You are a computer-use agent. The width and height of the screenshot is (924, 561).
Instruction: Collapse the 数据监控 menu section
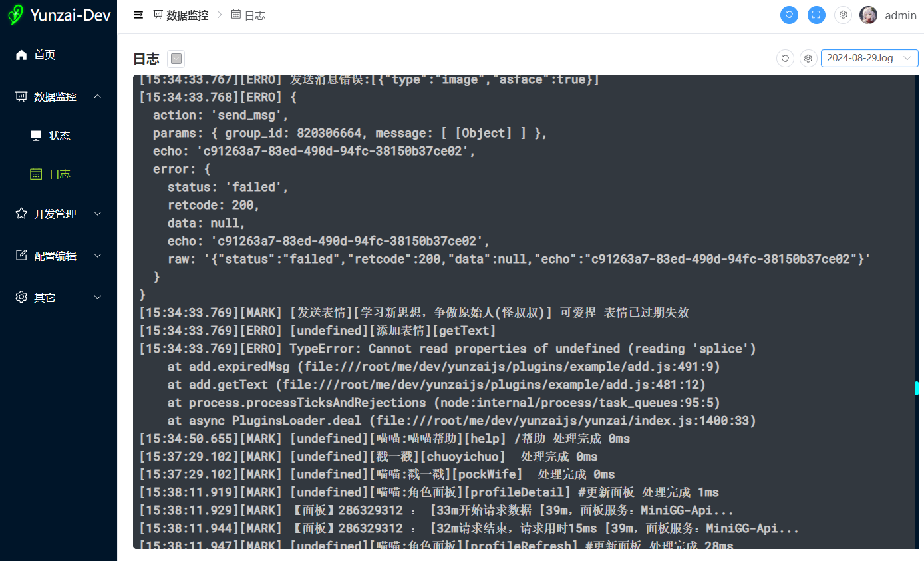point(59,96)
